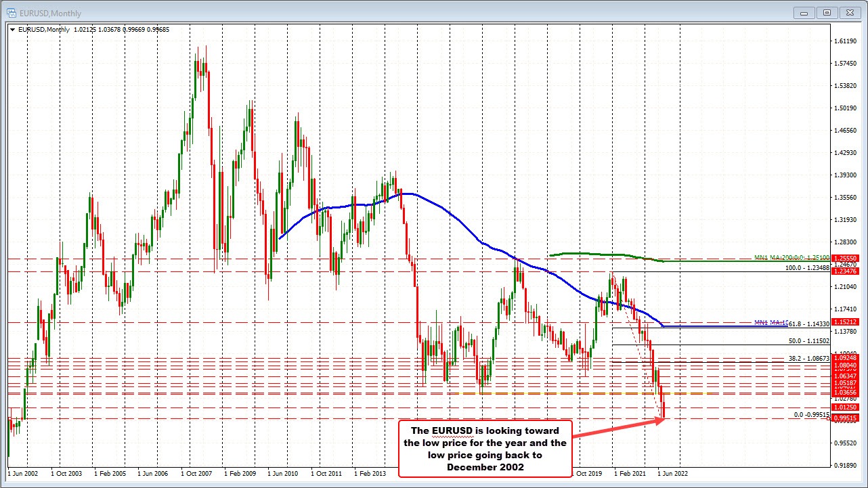Click the 1 Jun 2022 date on time axis
Viewport: 868px width, 488px height.
[674, 474]
